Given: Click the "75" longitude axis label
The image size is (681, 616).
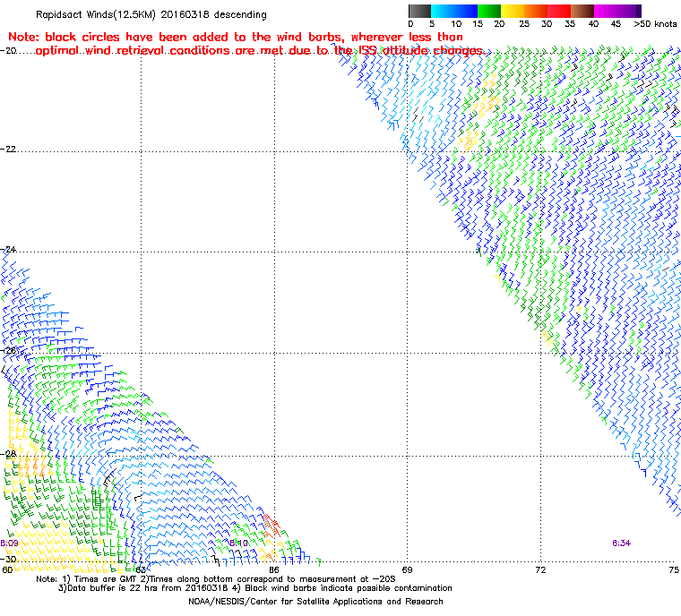Looking at the screenshot, I should click(x=674, y=569).
